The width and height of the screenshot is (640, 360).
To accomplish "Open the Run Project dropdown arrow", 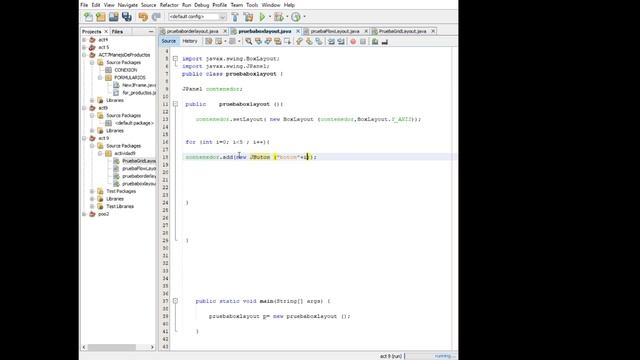I will (x=270, y=17).
